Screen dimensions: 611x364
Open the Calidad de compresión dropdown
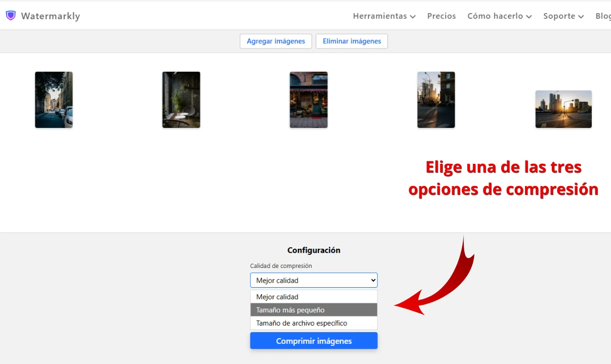point(314,281)
